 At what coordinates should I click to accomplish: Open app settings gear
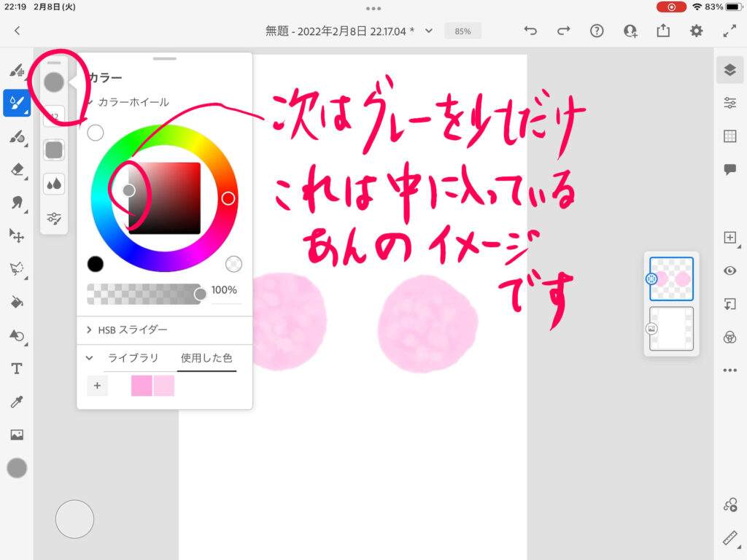click(x=697, y=31)
